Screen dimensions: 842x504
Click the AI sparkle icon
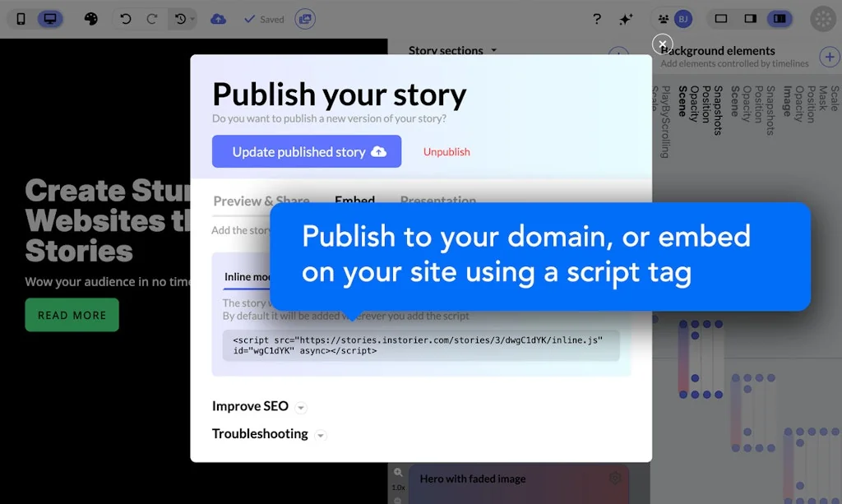pyautogui.click(x=626, y=18)
